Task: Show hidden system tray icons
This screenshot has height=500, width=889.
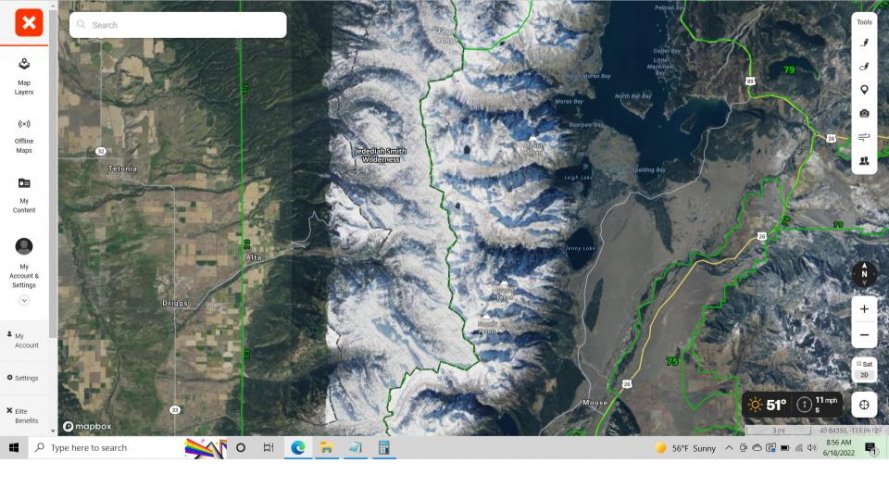Action: (729, 448)
